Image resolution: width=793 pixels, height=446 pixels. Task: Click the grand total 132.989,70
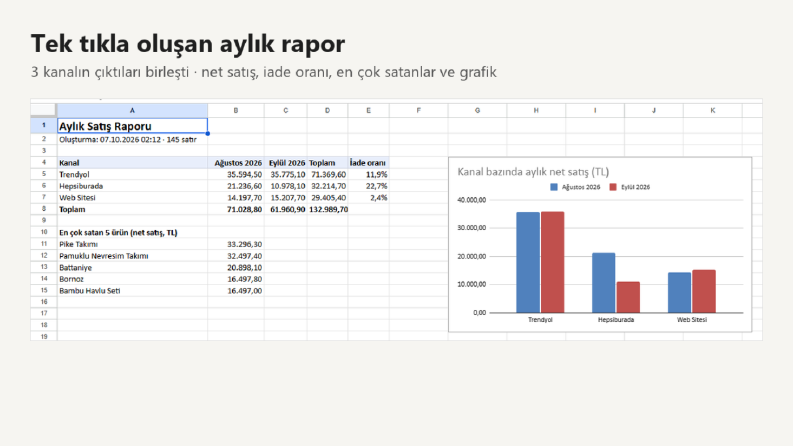coord(327,209)
